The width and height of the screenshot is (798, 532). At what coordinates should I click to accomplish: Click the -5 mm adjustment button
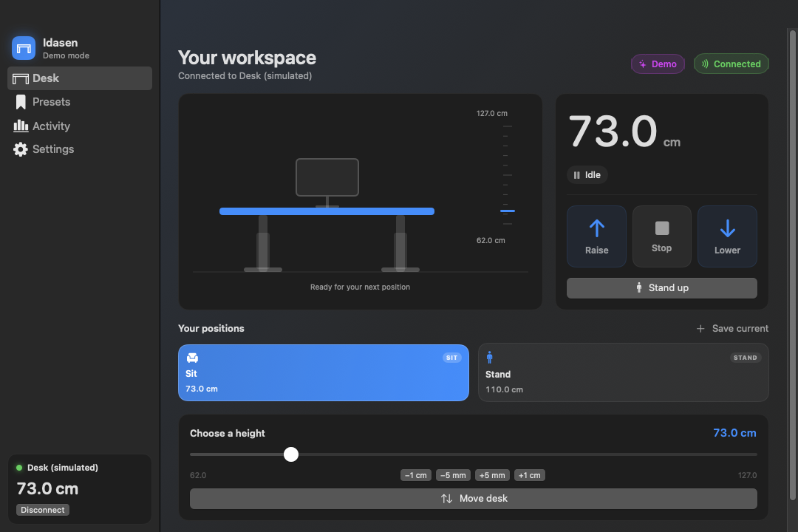tap(453, 476)
